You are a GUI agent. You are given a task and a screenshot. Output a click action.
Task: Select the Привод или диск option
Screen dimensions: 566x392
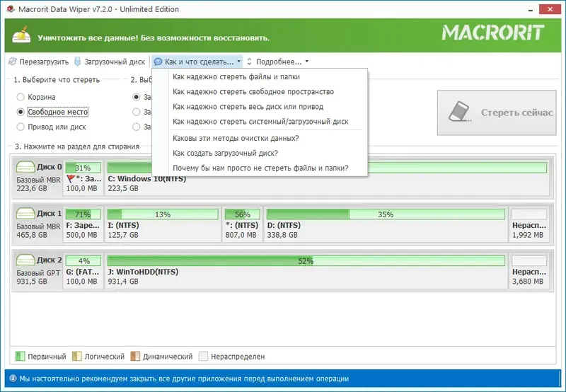pos(51,127)
